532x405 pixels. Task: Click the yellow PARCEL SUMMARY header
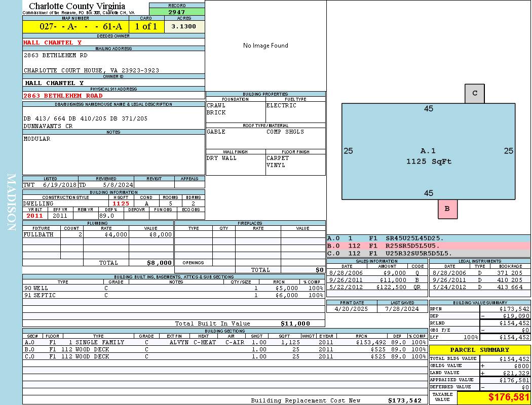tap(479, 350)
